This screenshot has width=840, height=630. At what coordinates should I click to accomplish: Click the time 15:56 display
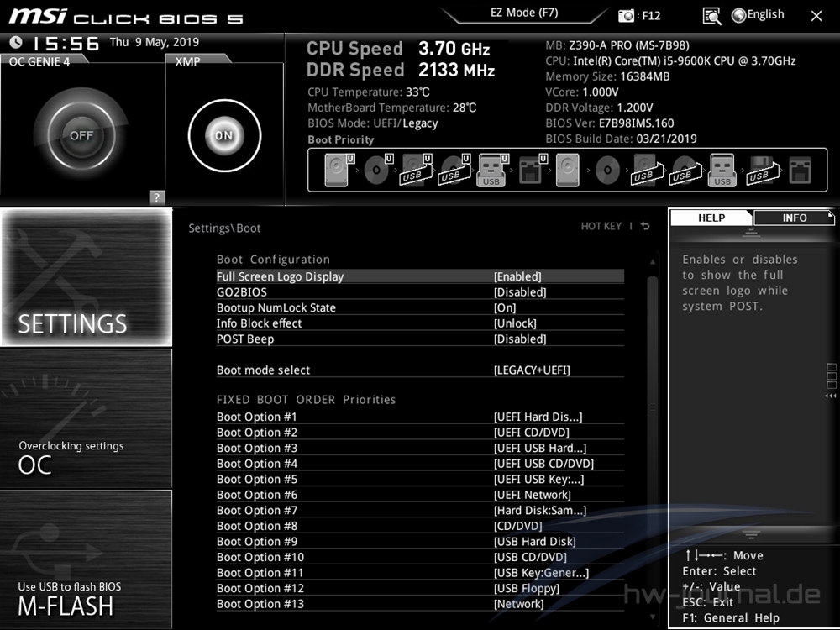point(66,43)
